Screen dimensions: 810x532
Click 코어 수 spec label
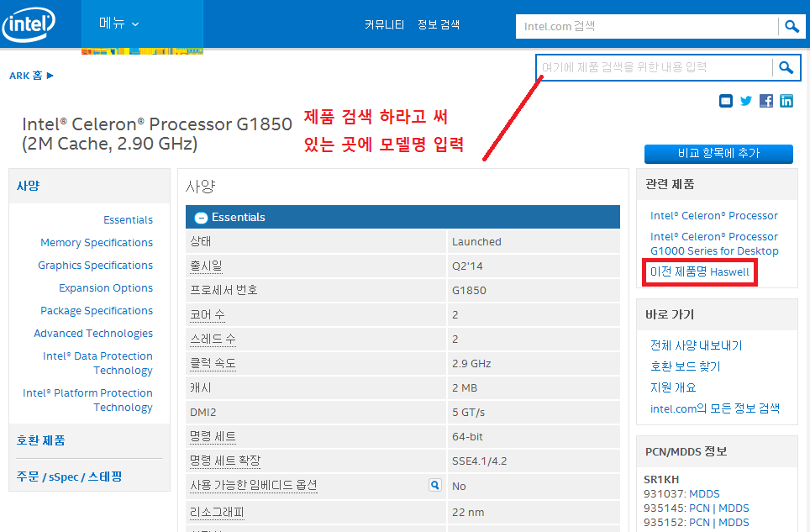tap(208, 314)
